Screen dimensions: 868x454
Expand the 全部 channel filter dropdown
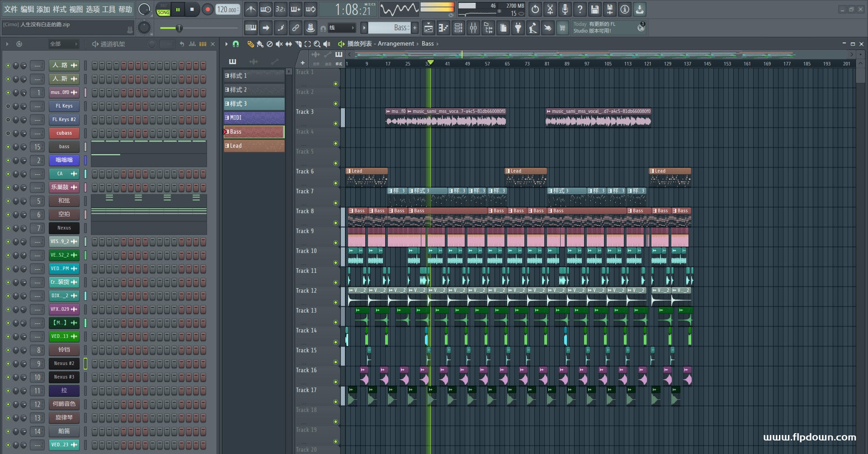coord(64,44)
